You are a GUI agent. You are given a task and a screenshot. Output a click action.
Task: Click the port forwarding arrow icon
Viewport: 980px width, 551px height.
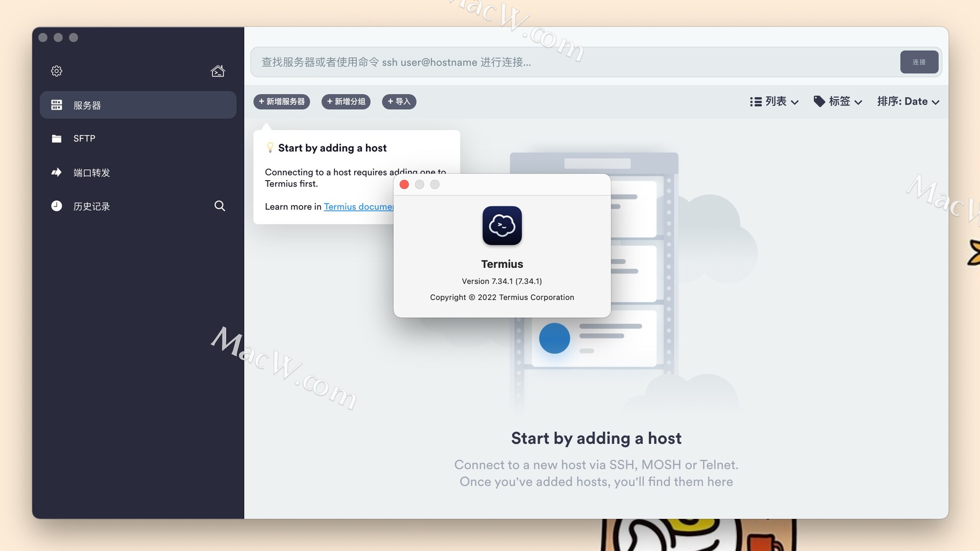57,172
